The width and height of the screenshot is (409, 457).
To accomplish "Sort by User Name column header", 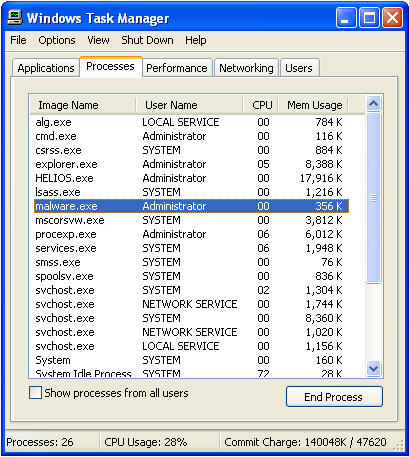I will click(189, 105).
